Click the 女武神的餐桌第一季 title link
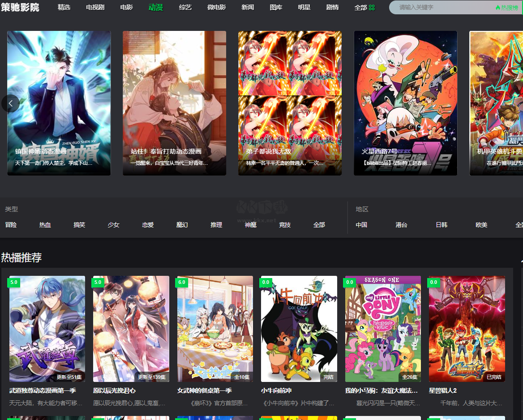Image resolution: width=523 pixels, height=420 pixels. tap(205, 390)
